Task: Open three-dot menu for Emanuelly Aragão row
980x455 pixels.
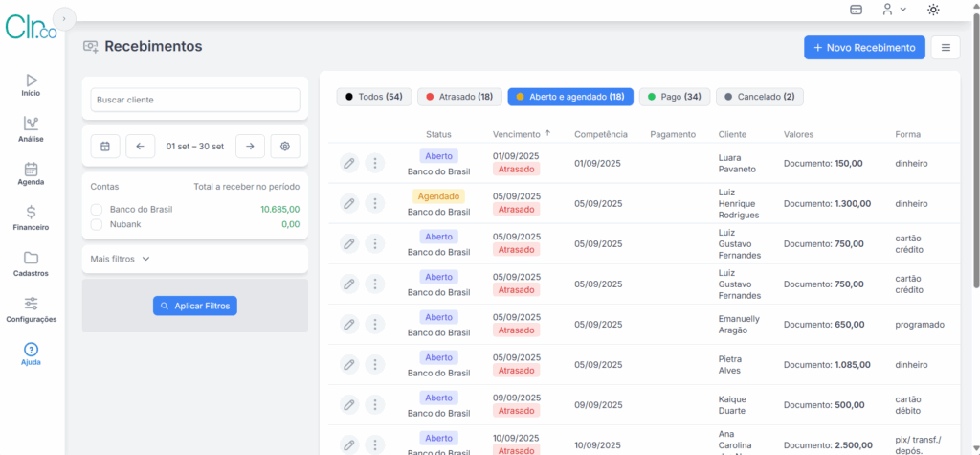Action: [375, 325]
